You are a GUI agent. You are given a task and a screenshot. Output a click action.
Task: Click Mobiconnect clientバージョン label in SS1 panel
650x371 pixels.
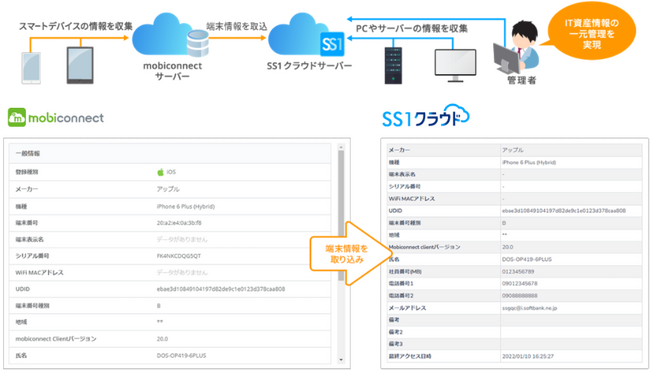(x=424, y=247)
